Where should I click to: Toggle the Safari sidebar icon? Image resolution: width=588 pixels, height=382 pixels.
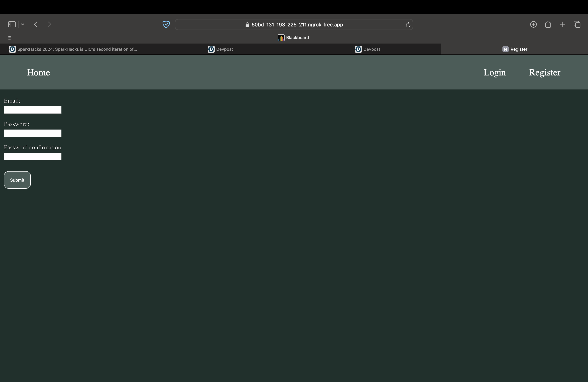(x=12, y=24)
